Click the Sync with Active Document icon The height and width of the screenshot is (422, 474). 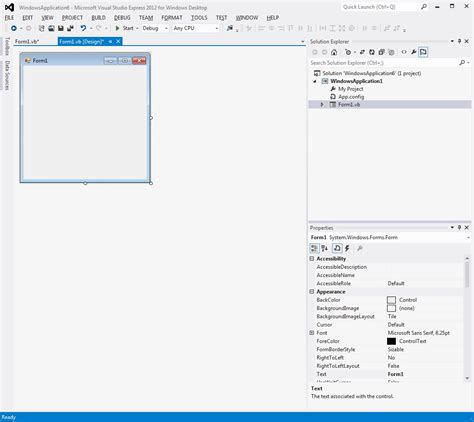point(362,52)
